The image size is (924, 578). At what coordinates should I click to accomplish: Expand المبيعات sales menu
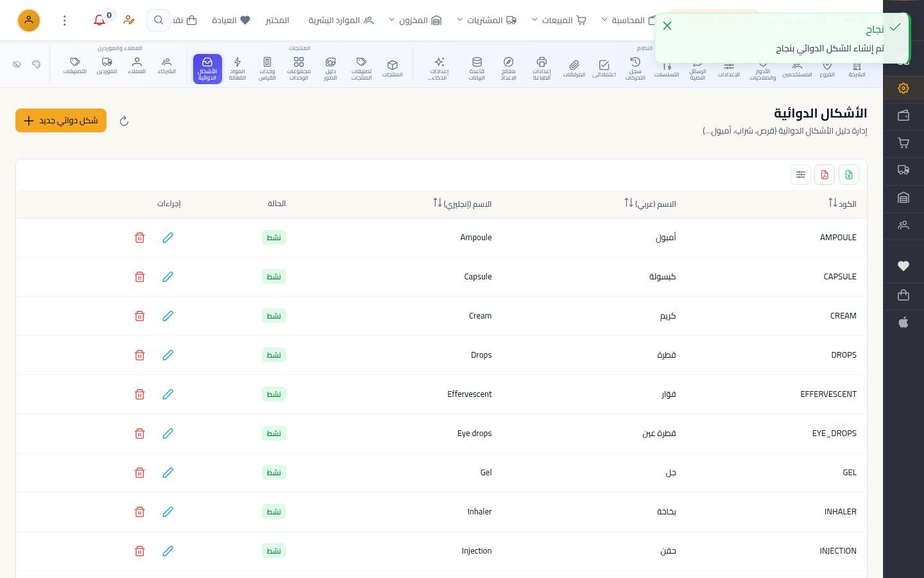click(559, 21)
